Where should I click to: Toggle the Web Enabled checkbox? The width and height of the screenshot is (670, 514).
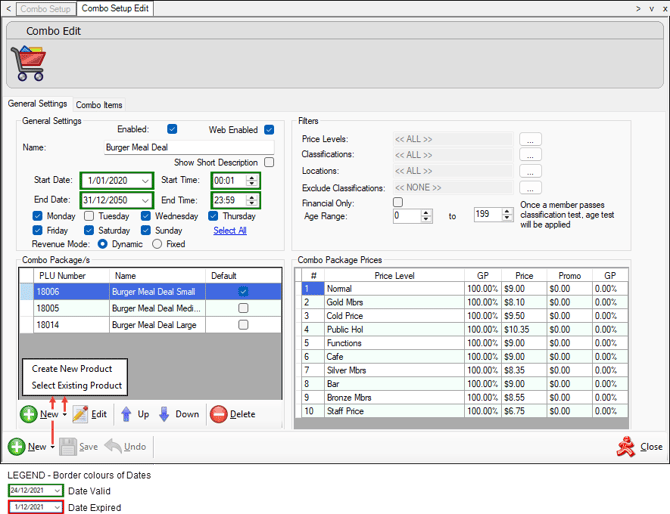(269, 129)
